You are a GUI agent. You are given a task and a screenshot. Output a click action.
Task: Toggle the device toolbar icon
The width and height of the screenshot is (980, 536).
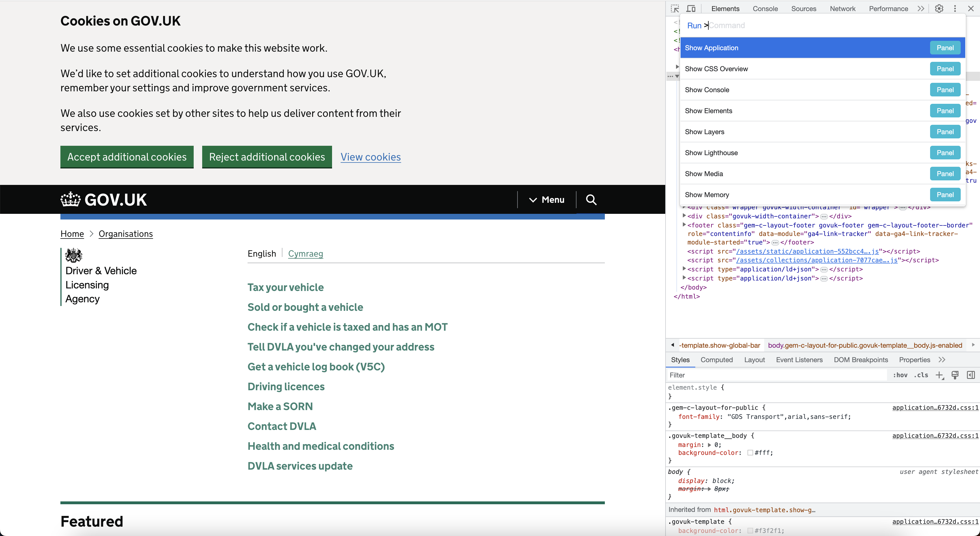point(691,9)
